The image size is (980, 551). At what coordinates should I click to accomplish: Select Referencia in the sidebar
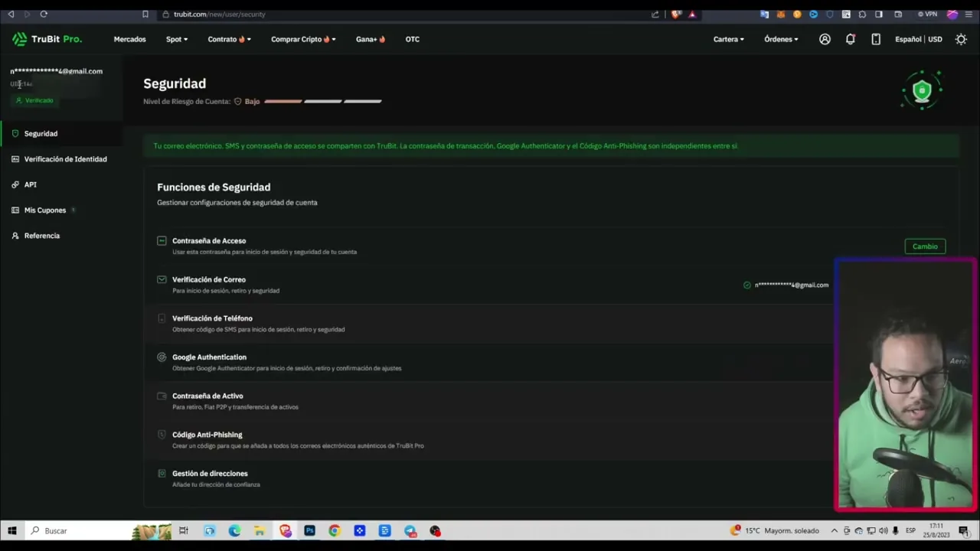(61, 236)
